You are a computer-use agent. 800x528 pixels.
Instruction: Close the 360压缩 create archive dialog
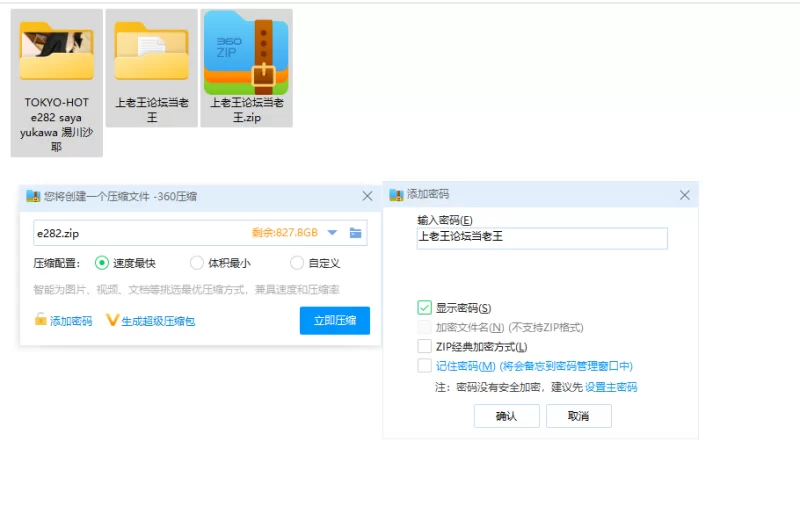[367, 197]
